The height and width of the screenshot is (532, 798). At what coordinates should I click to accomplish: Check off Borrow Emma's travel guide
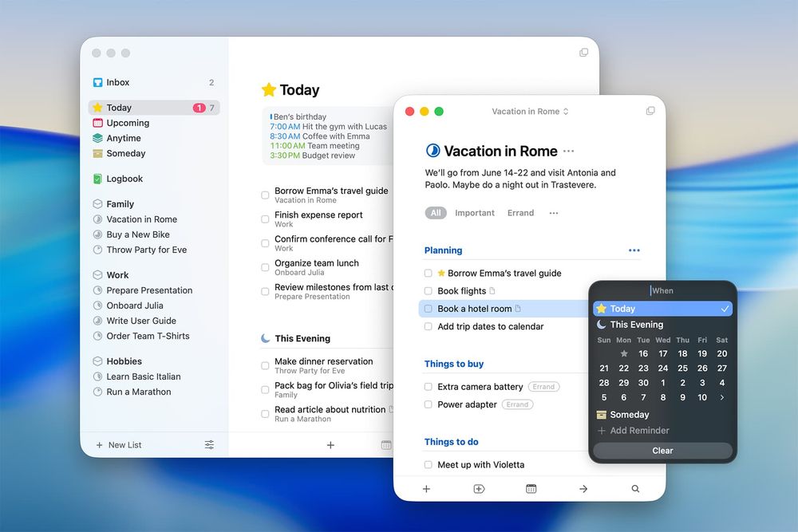click(x=429, y=273)
